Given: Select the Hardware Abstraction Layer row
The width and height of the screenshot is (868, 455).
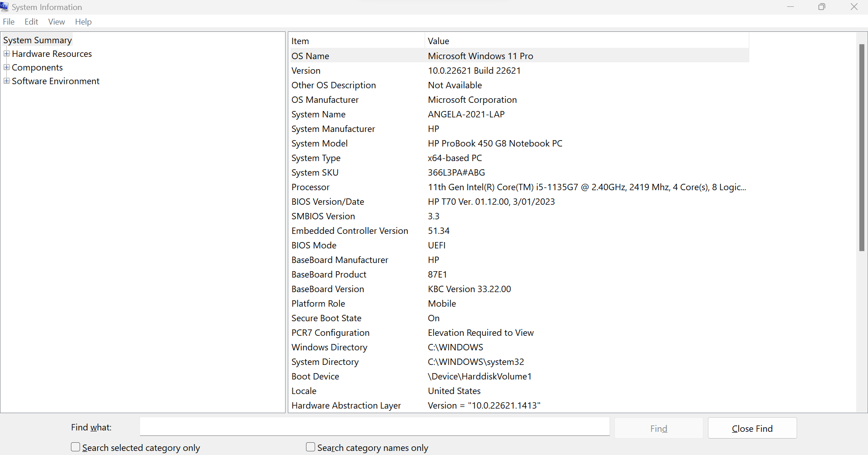Looking at the screenshot, I should point(520,405).
